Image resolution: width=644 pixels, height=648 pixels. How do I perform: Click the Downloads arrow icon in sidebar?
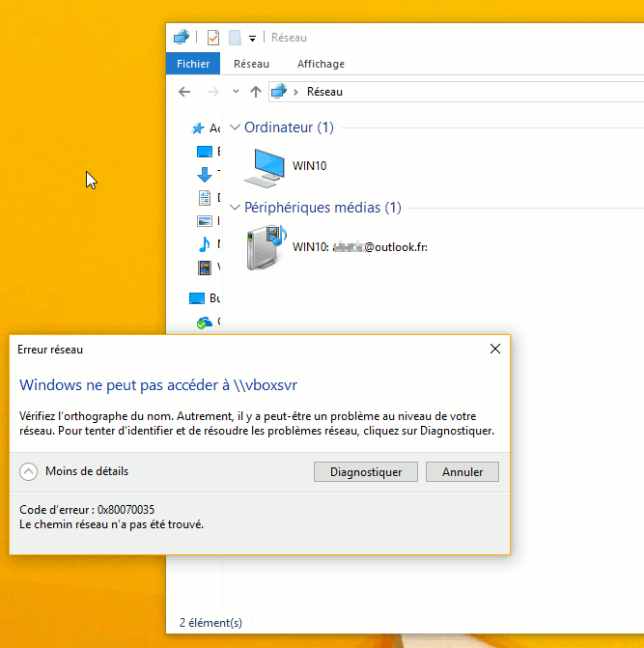[204, 175]
